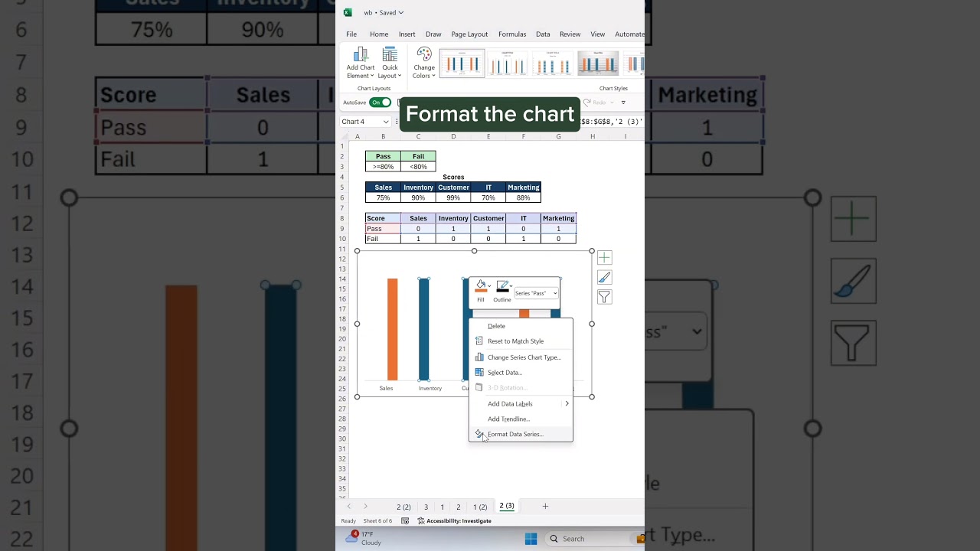Switch to the Draw ribbon tab

[433, 34]
